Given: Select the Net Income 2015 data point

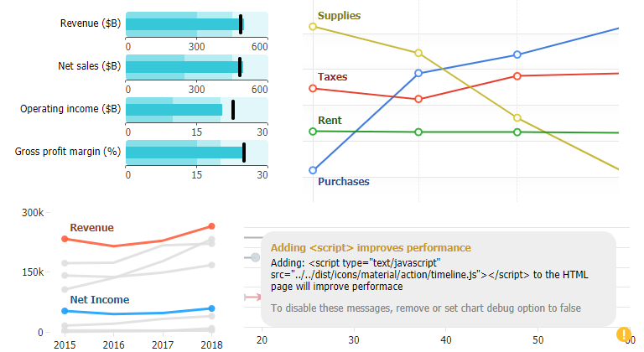Looking at the screenshot, I should coord(65,311).
